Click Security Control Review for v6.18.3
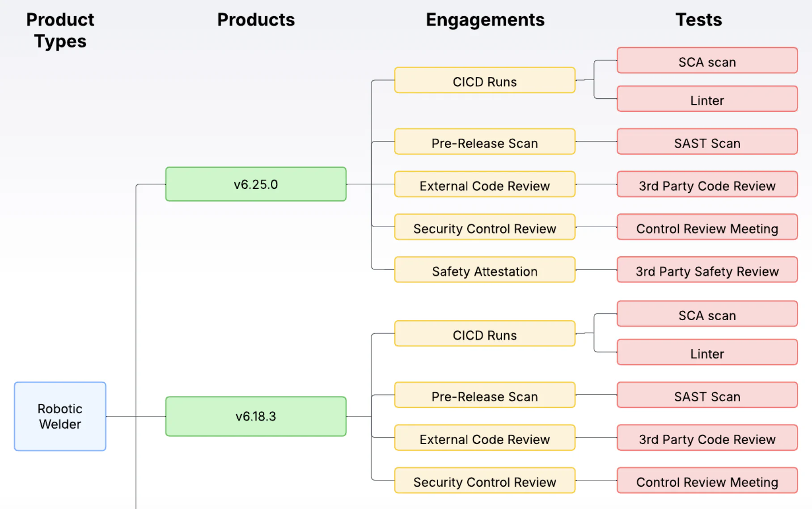 [x=485, y=482]
